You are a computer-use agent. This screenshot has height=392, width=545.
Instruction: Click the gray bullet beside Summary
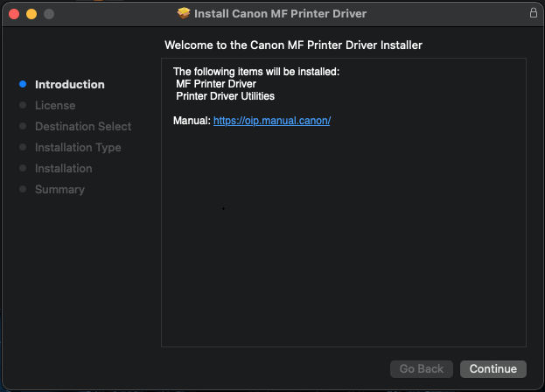pos(23,190)
